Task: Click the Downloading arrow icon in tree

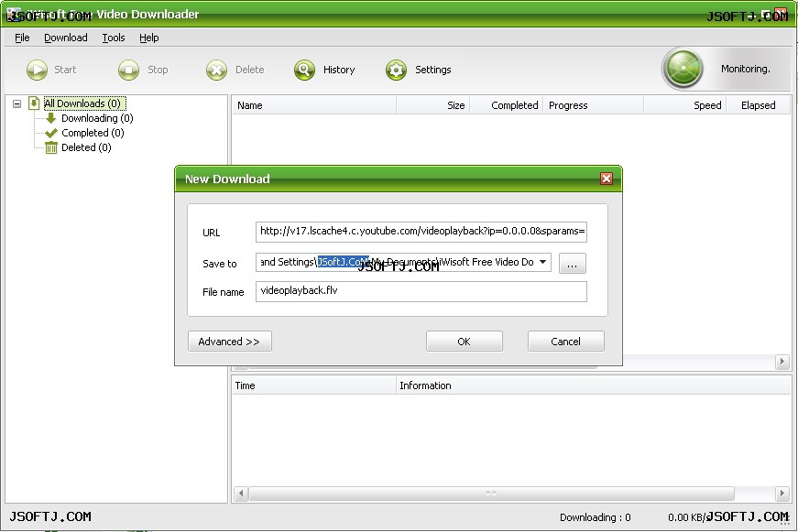Action: tap(50, 118)
